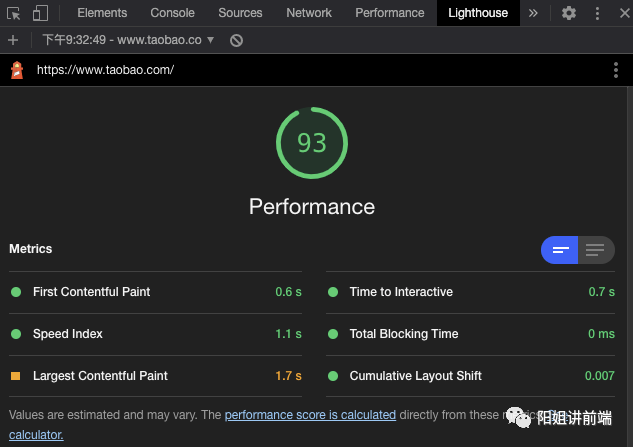Screen dimensions: 633x447
Task: Open DevTools settings gear
Action: (569, 13)
